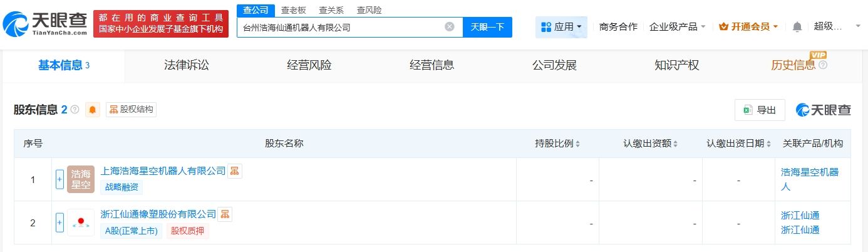Click the 关联产品/机构 column header
The image size is (868, 252).
click(x=813, y=144)
